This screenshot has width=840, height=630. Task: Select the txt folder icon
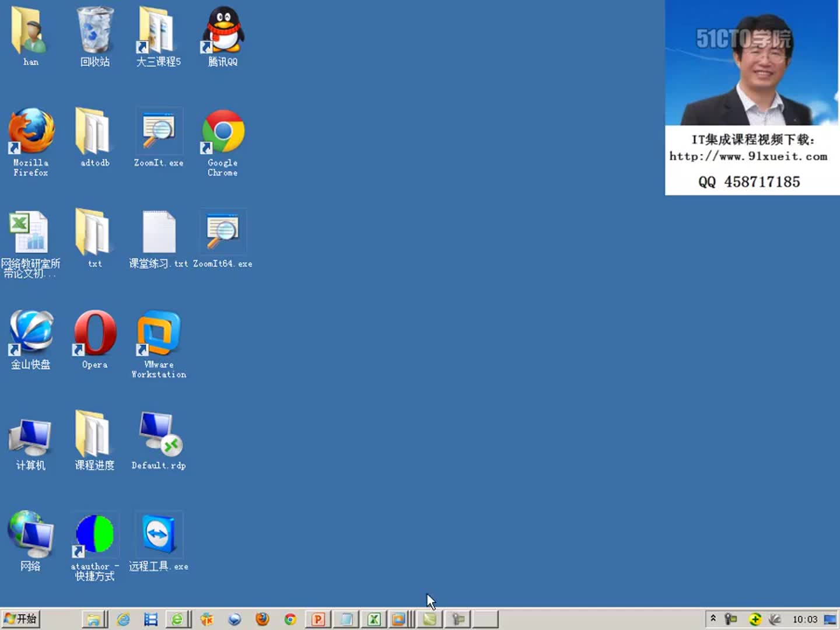[x=94, y=238]
